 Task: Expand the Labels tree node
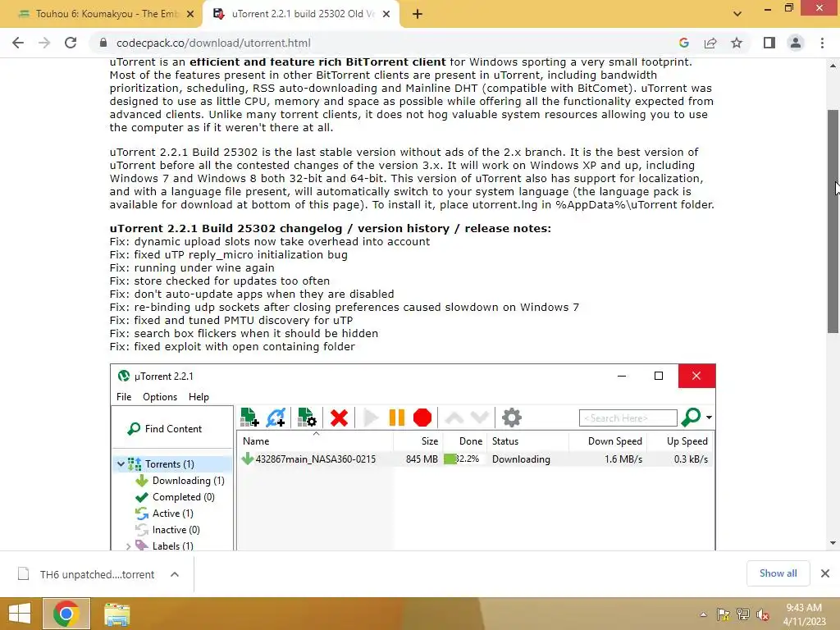pyautogui.click(x=128, y=546)
